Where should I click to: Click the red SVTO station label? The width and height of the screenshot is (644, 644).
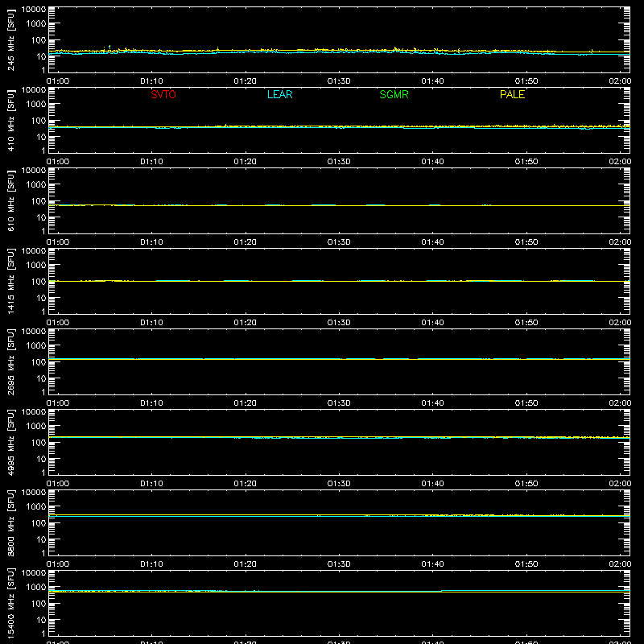click(x=163, y=94)
